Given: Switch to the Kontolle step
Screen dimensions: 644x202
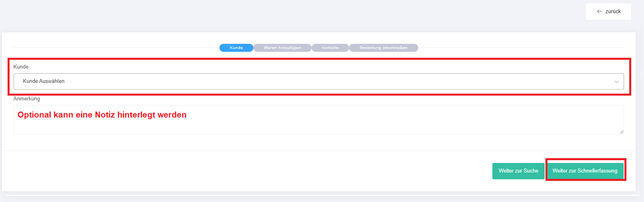Looking at the screenshot, I should click(330, 48).
